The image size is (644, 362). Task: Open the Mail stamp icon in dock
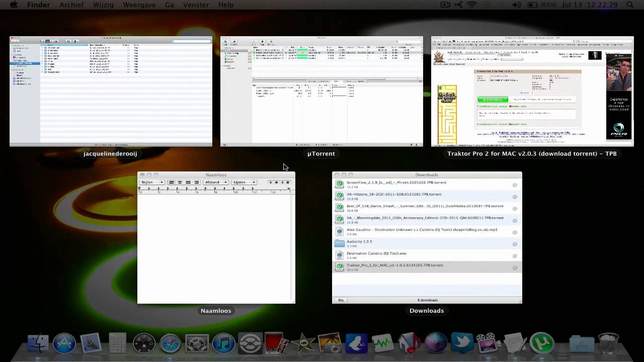[91, 343]
